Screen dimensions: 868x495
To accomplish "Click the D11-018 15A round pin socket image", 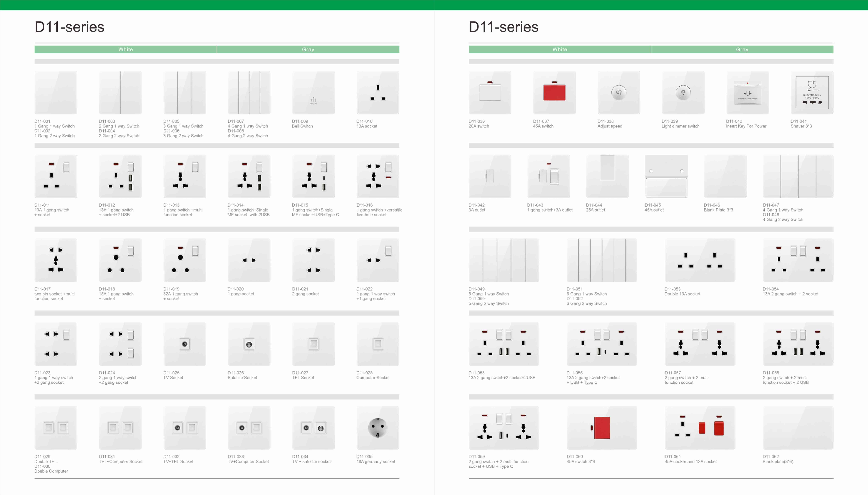I will coord(120,260).
